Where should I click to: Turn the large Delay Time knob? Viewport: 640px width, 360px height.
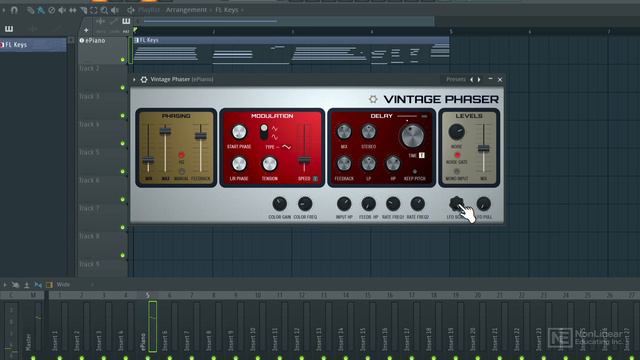pos(412,136)
